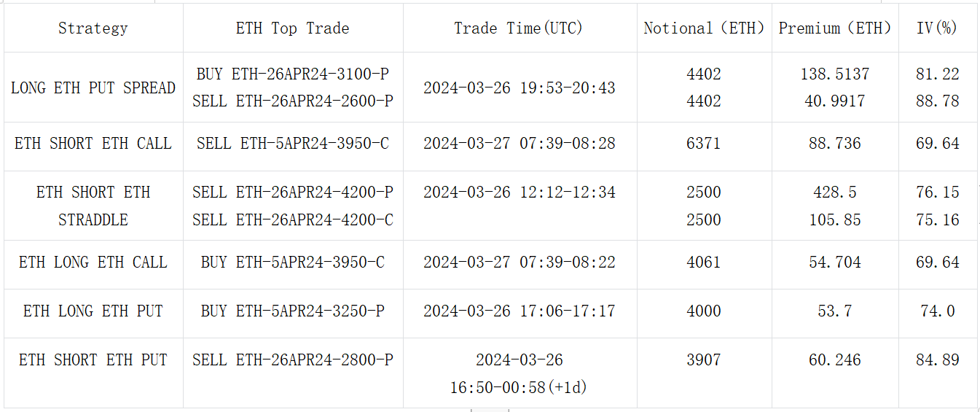980x412 pixels.
Task: Select the ETH Top Trade header cell
Action: click(x=292, y=28)
